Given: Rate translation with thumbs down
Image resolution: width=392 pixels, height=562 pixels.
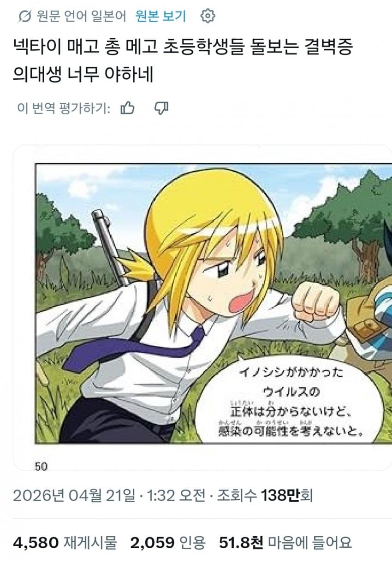Looking at the screenshot, I should (x=161, y=108).
